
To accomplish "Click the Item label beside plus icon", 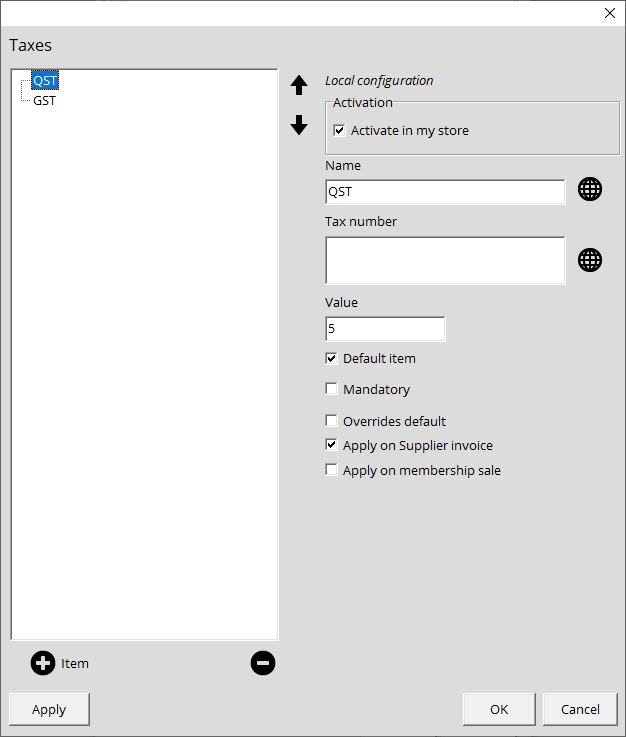I will point(75,663).
